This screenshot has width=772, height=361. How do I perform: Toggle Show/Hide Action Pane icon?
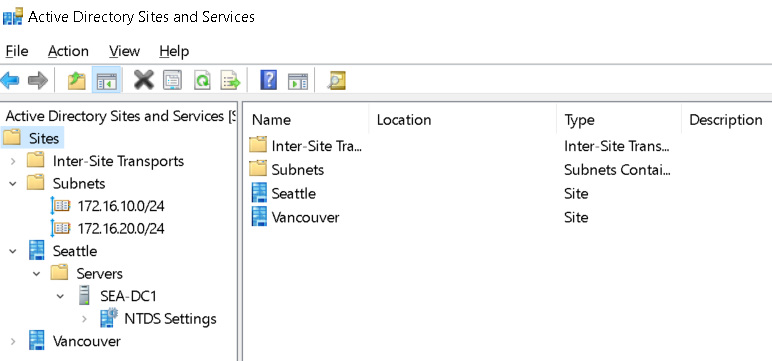click(x=298, y=80)
